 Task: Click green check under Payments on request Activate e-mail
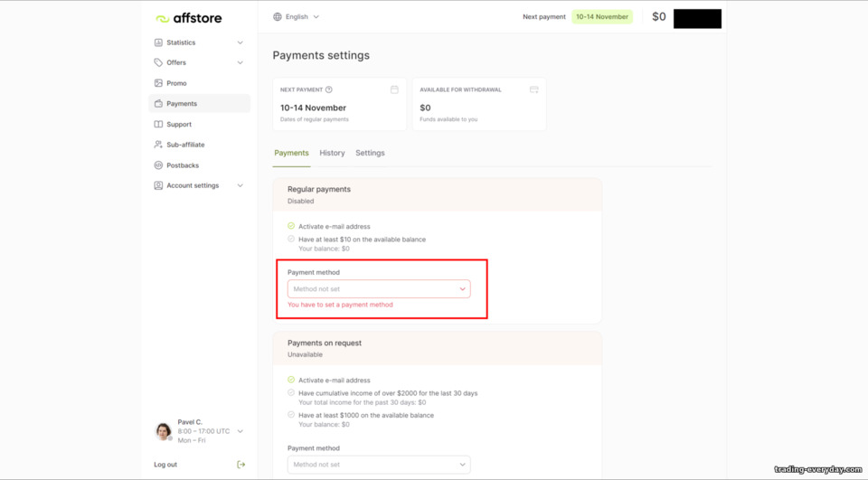coord(291,380)
